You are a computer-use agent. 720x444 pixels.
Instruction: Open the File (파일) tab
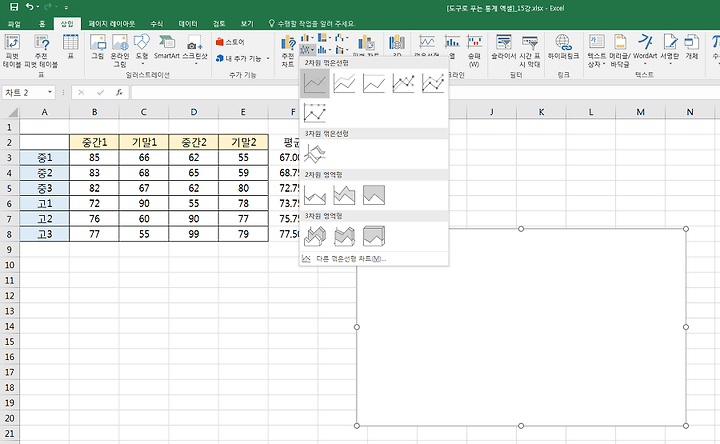[x=14, y=23]
